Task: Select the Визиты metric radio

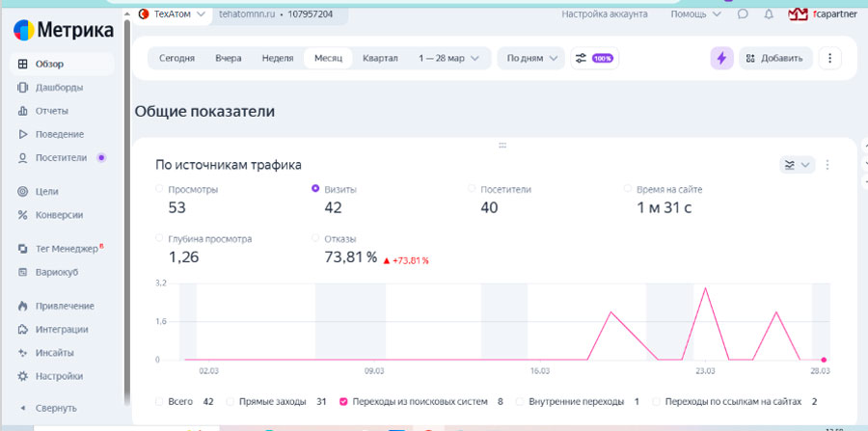Action: click(x=315, y=189)
